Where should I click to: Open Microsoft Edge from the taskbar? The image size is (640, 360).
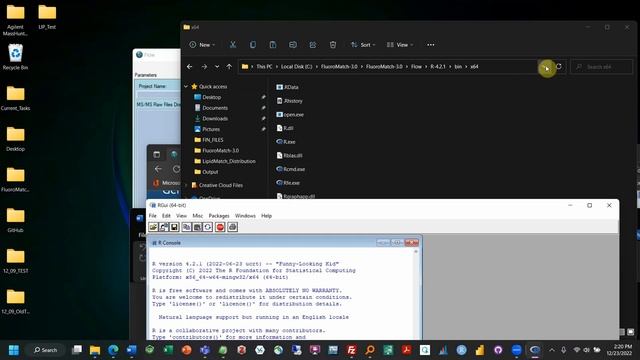point(113,350)
